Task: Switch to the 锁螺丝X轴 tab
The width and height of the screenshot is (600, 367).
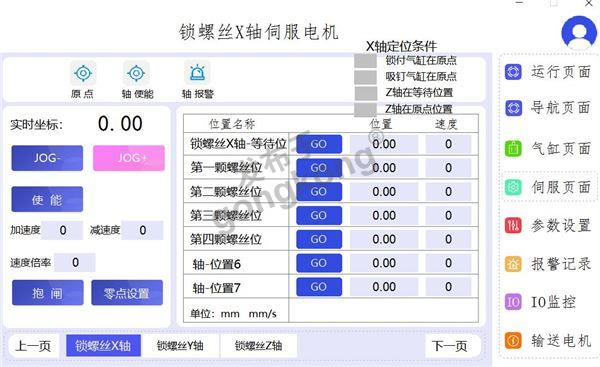Action: point(103,346)
